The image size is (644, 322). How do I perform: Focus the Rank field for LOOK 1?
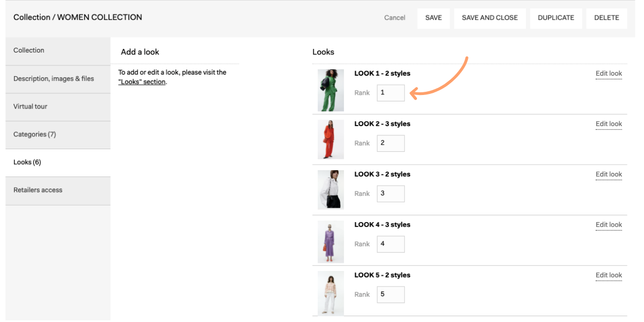pyautogui.click(x=391, y=93)
